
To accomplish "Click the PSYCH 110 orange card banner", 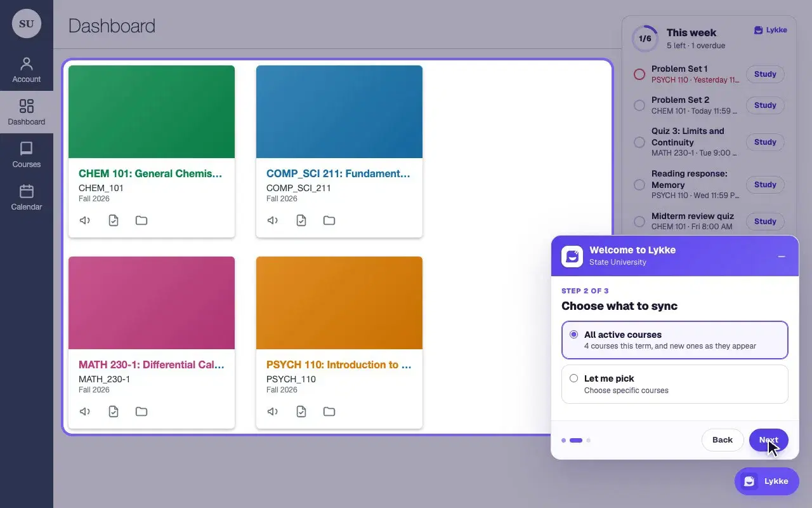I will pos(339,303).
